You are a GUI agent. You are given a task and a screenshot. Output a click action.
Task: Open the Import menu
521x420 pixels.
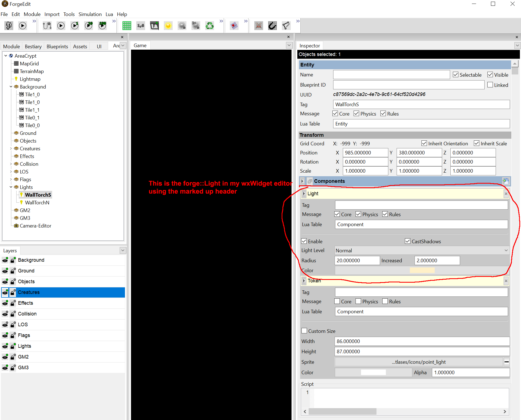52,14
